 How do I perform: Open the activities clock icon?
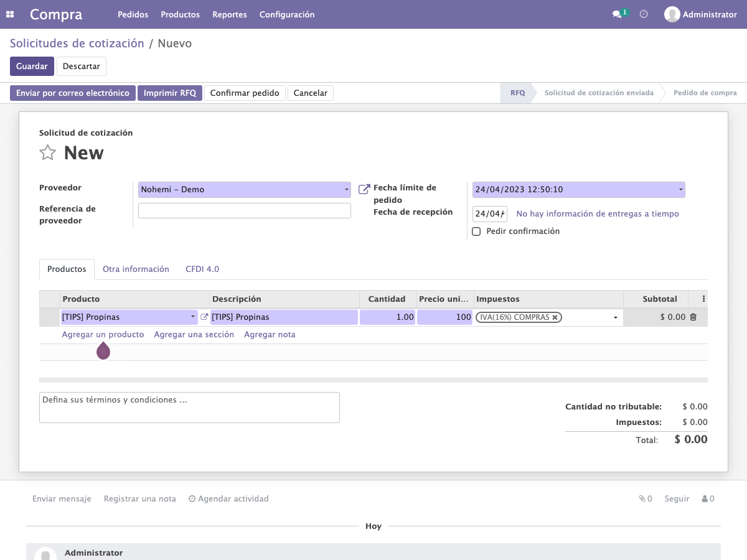(644, 14)
